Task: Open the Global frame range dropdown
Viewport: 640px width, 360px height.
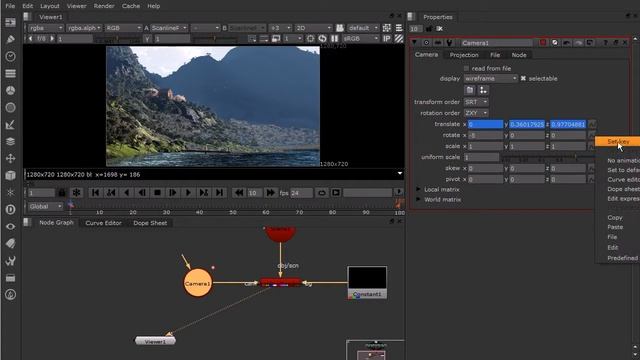Action: point(45,207)
